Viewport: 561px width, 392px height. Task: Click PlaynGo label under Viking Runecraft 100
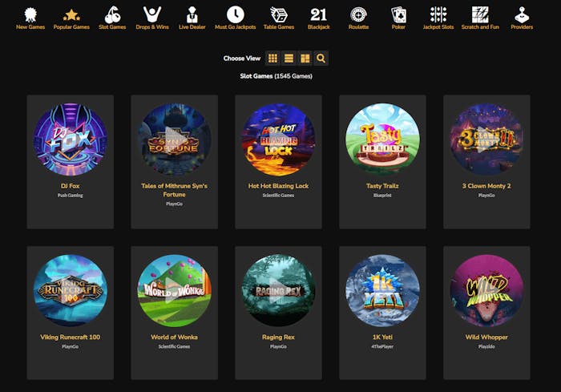pyautogui.click(x=71, y=346)
